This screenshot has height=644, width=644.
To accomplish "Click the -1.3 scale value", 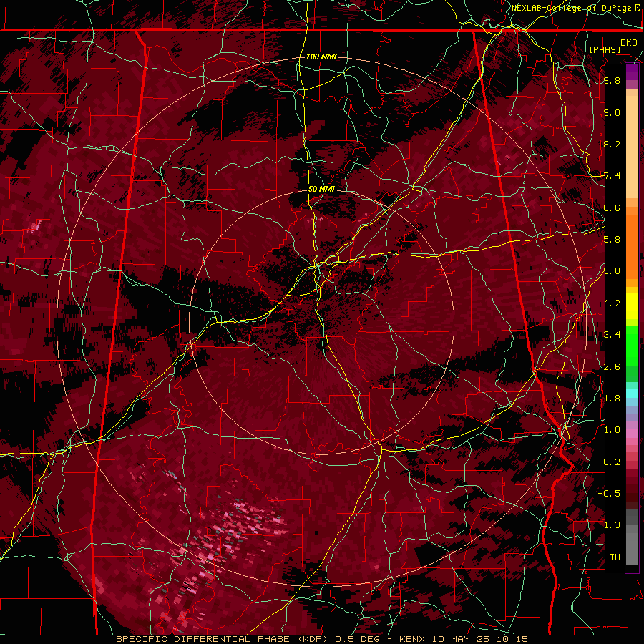I will pos(609,526).
